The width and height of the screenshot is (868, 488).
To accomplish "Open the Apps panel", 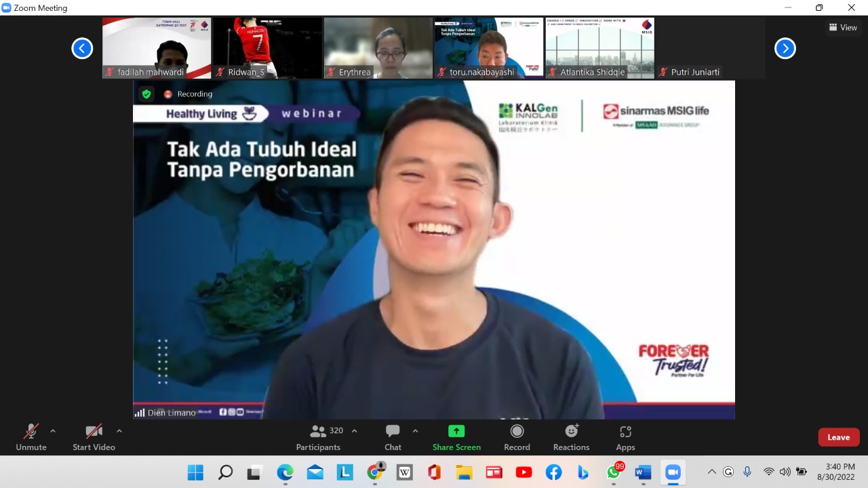I will click(x=625, y=437).
